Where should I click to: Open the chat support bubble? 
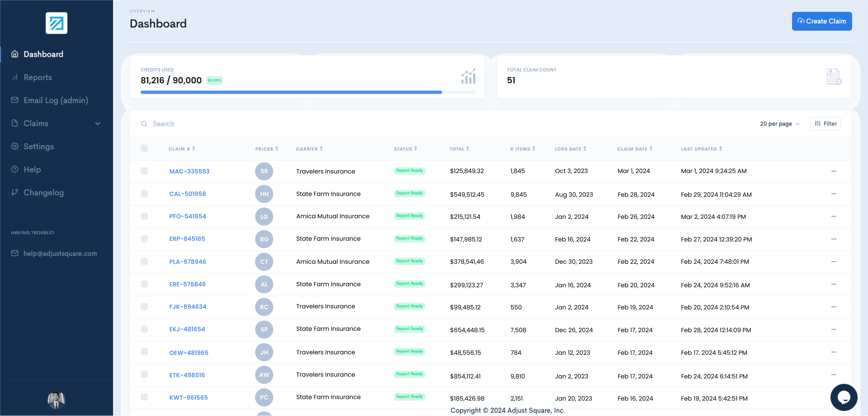click(843, 397)
